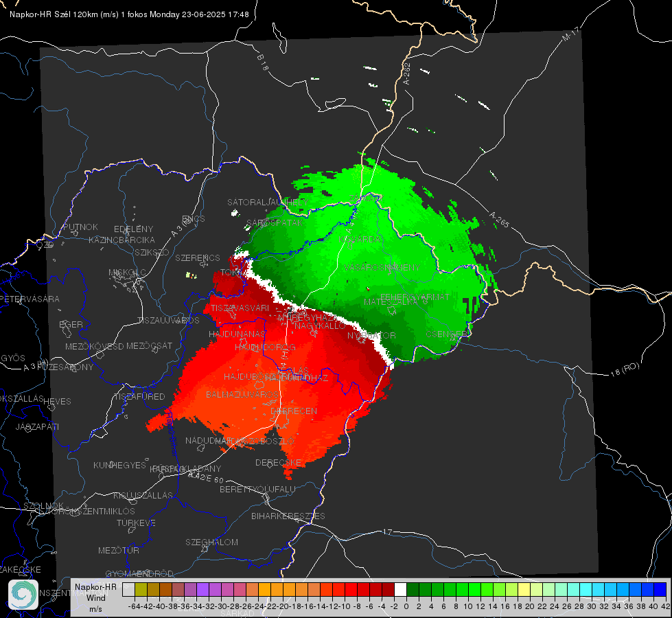Viewport: 672px width, 618px height.
Task: Select the VÁSÁROSNAMÉNY label
Action: coord(382,268)
